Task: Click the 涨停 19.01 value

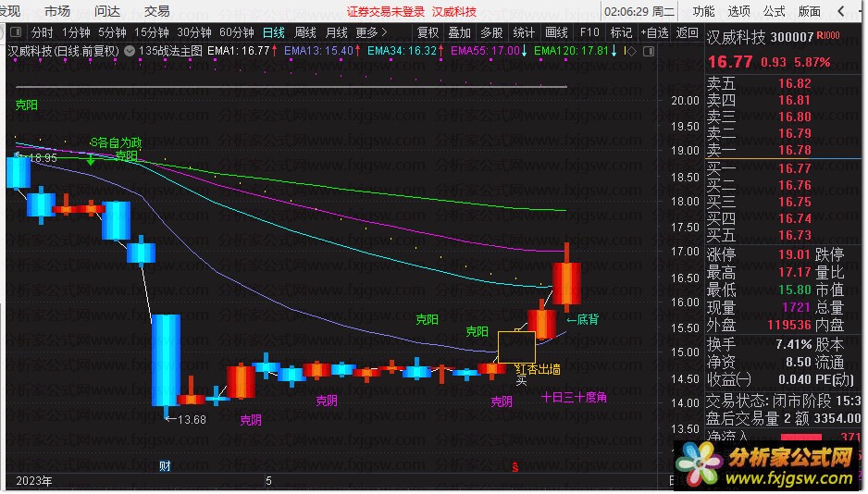Action: click(794, 254)
